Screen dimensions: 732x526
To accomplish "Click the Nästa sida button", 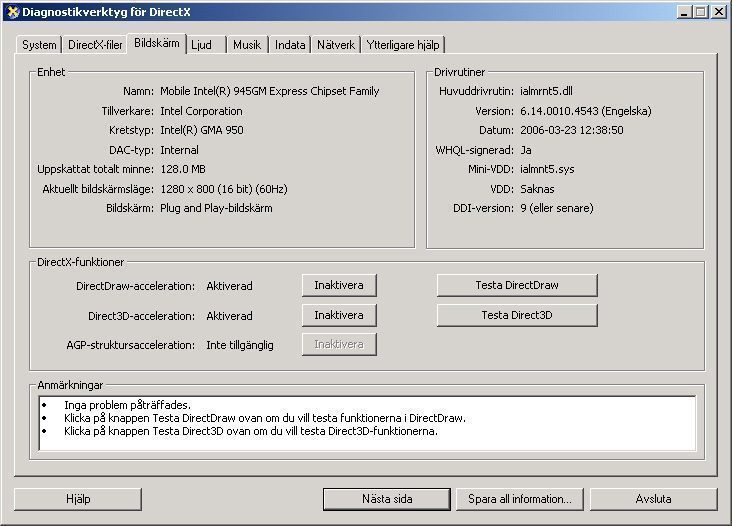I will pos(387,499).
